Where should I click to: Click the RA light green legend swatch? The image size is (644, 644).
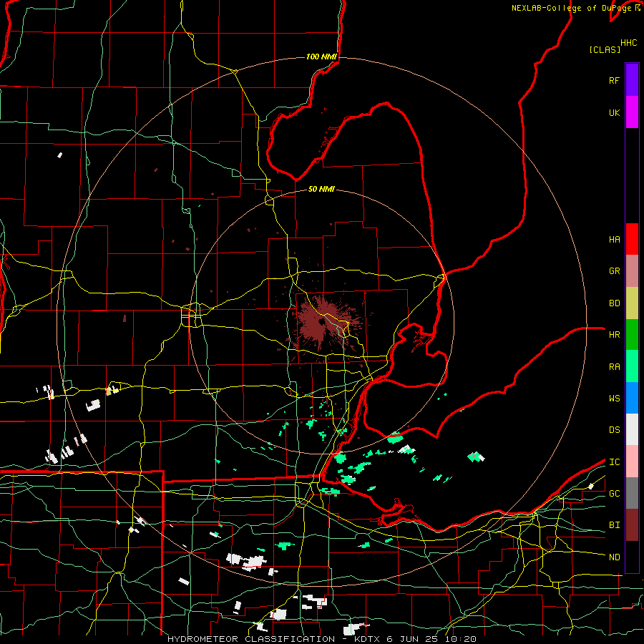point(632,366)
